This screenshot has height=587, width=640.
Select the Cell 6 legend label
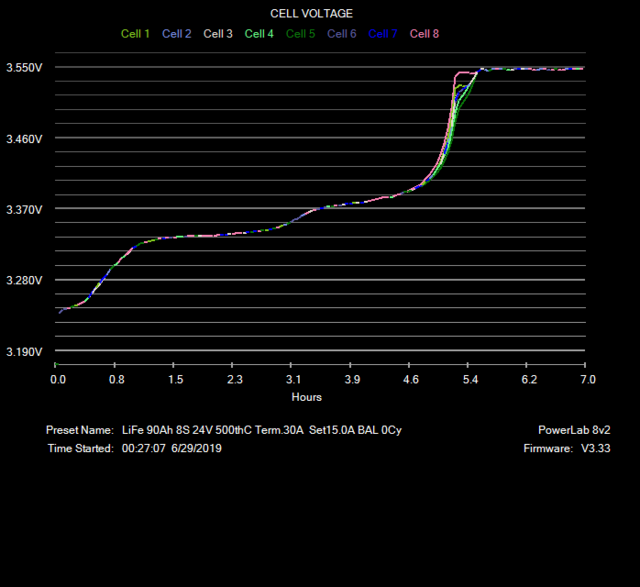point(342,33)
